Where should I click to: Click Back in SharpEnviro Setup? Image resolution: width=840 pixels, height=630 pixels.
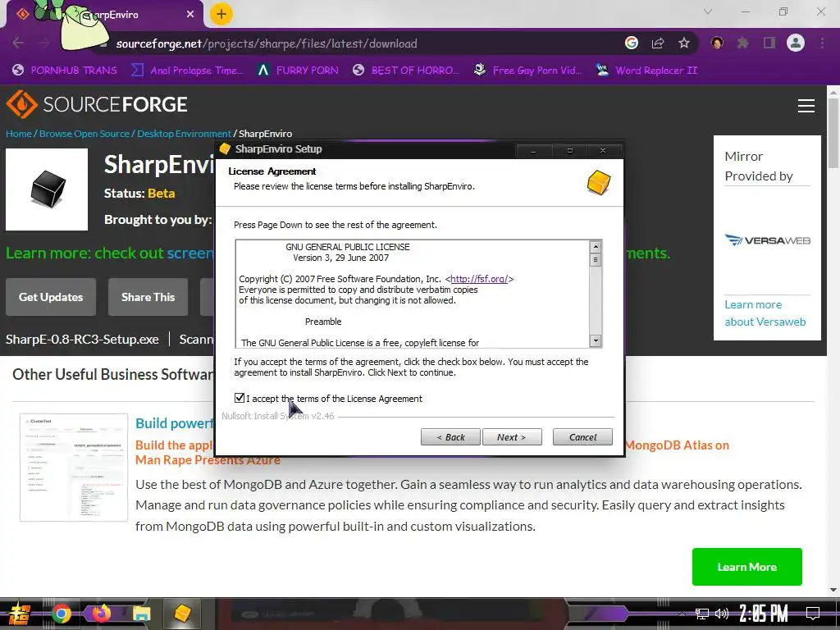[450, 437]
